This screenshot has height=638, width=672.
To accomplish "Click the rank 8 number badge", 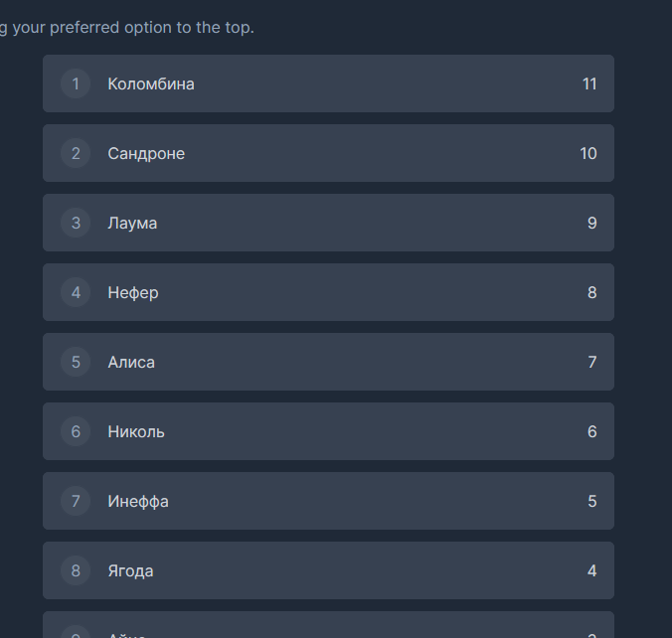I will pyautogui.click(x=76, y=570).
